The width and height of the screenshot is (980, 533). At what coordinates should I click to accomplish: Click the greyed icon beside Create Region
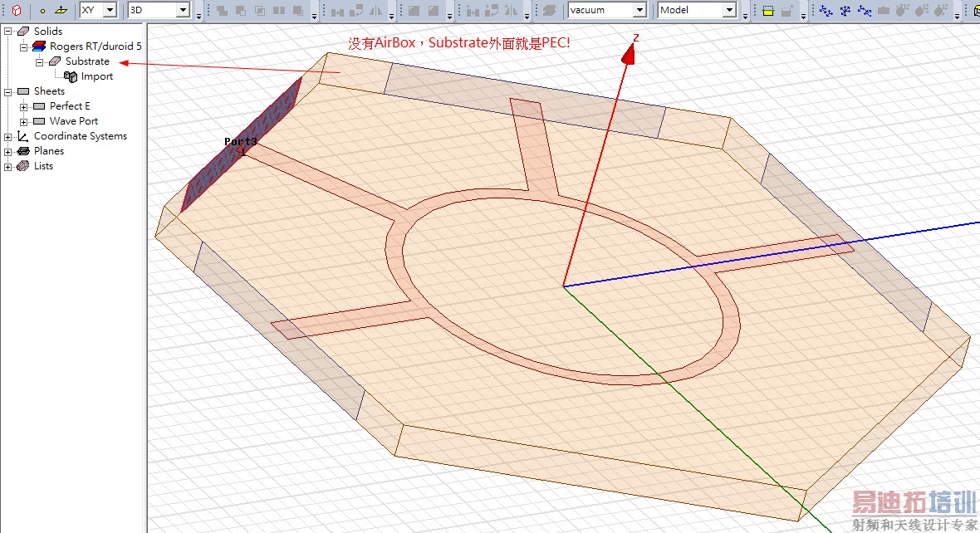click(787, 11)
